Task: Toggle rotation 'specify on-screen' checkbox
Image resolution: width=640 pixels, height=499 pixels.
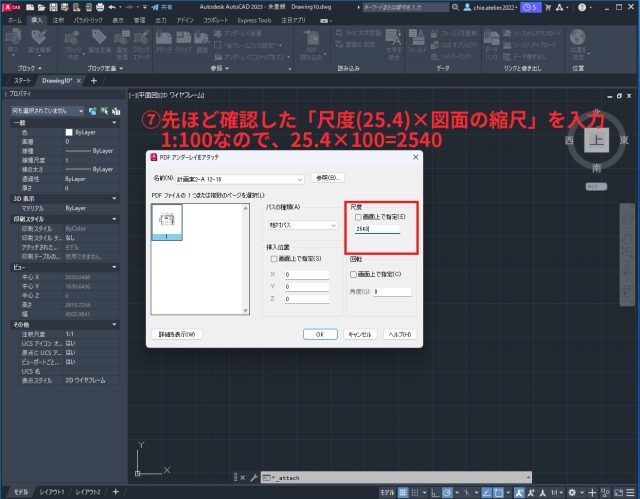Action: point(355,274)
